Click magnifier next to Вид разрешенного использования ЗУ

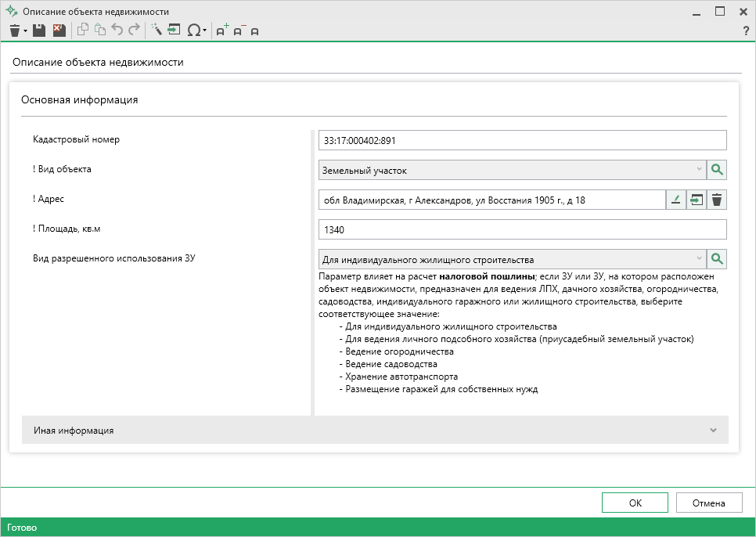click(717, 259)
